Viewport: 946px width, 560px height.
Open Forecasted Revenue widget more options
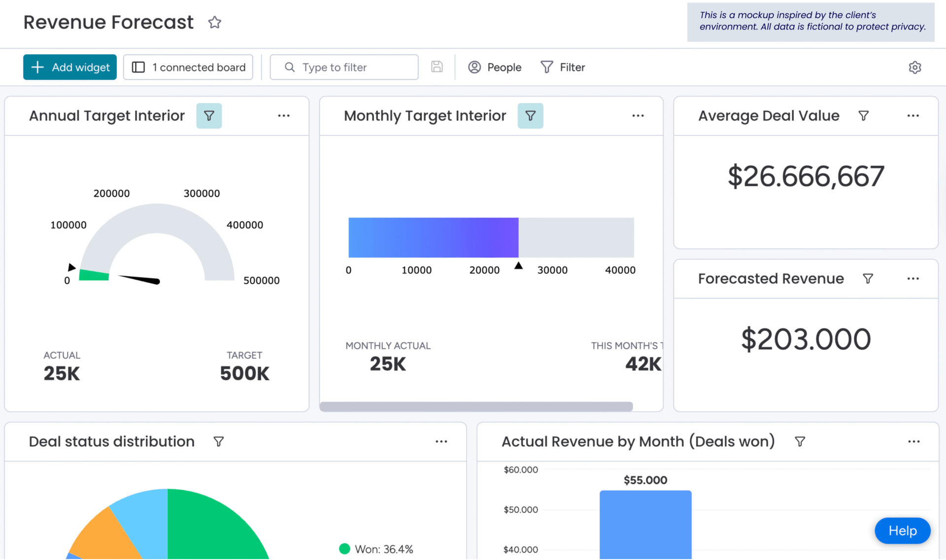pos(913,279)
